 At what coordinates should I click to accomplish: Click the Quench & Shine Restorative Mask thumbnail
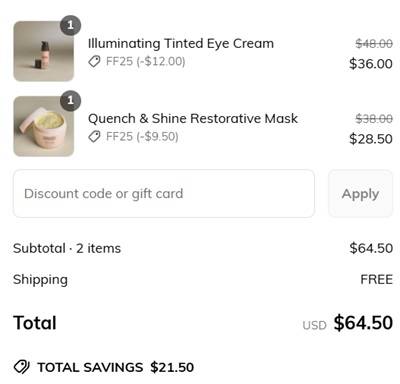pos(44,126)
